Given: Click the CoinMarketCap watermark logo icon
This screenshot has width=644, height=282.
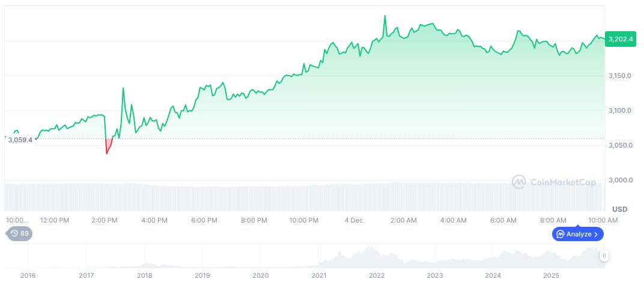Looking at the screenshot, I should point(519,182).
